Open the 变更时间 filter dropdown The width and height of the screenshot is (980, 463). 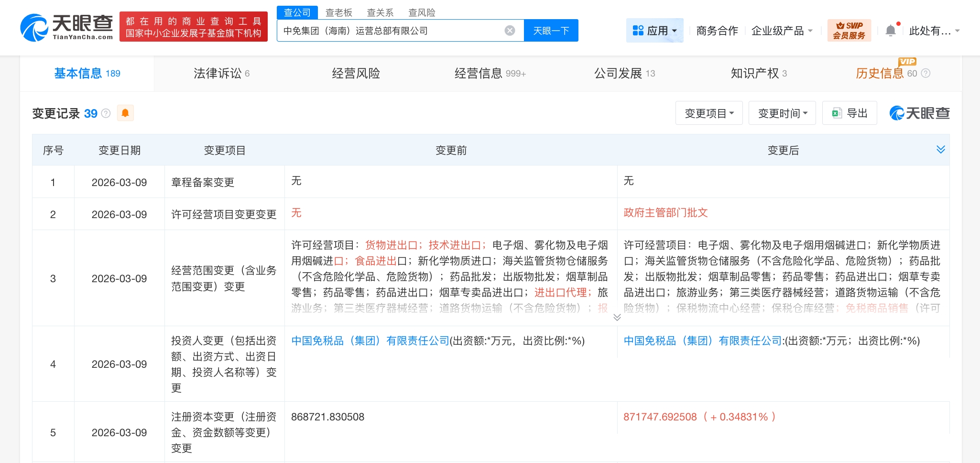point(782,113)
